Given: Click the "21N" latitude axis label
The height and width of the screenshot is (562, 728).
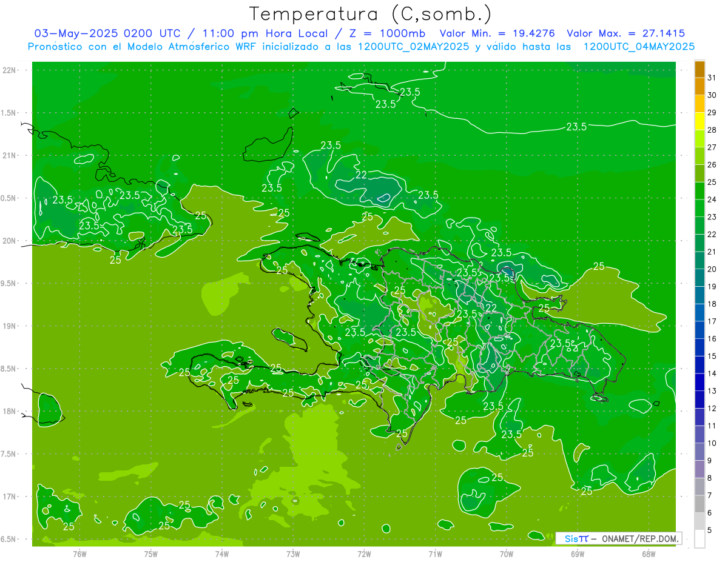Looking at the screenshot, I should tap(9, 155).
